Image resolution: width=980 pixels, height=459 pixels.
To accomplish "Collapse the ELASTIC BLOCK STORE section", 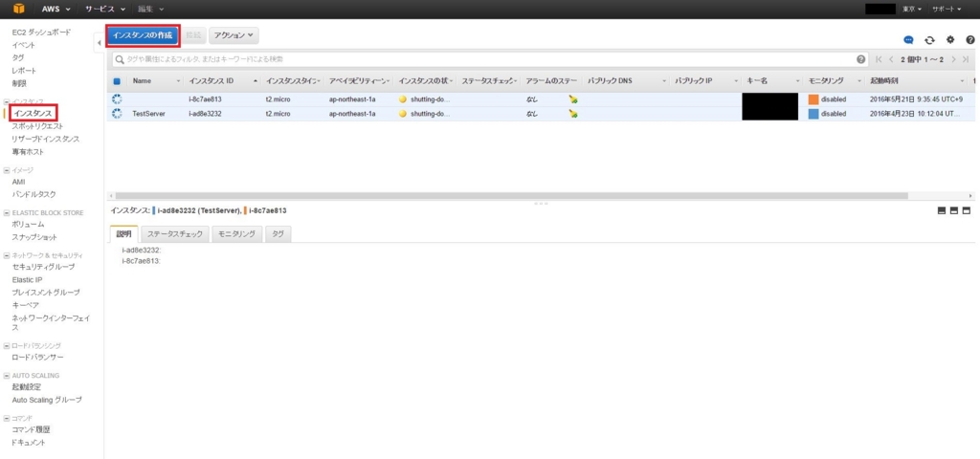I will coord(7,213).
